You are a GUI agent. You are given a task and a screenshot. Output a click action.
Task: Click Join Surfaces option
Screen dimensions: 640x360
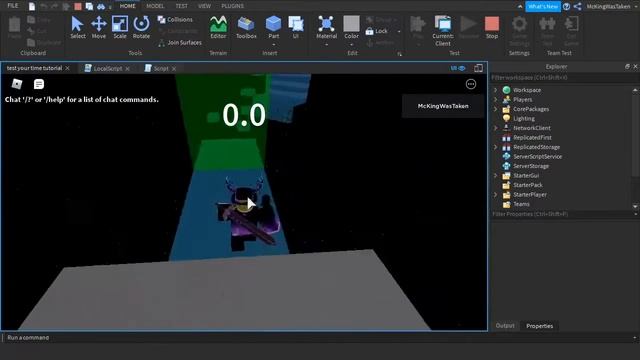tap(180, 42)
